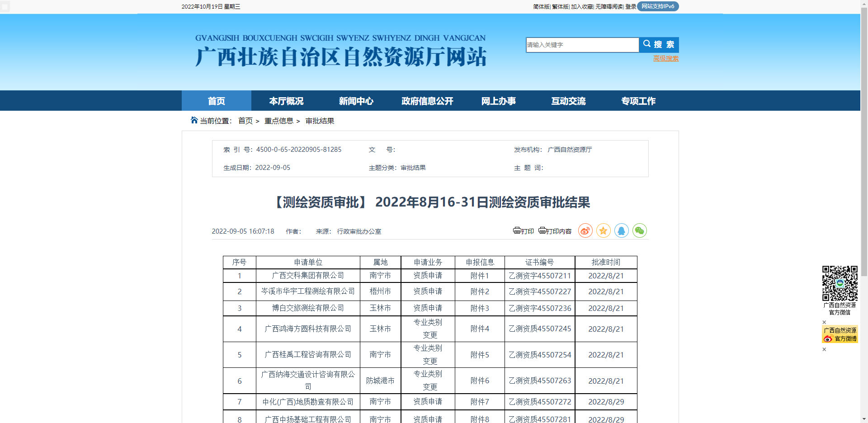Open 无障碍阅读 accessibility mode
Screen dimensions: 868x423
point(609,7)
